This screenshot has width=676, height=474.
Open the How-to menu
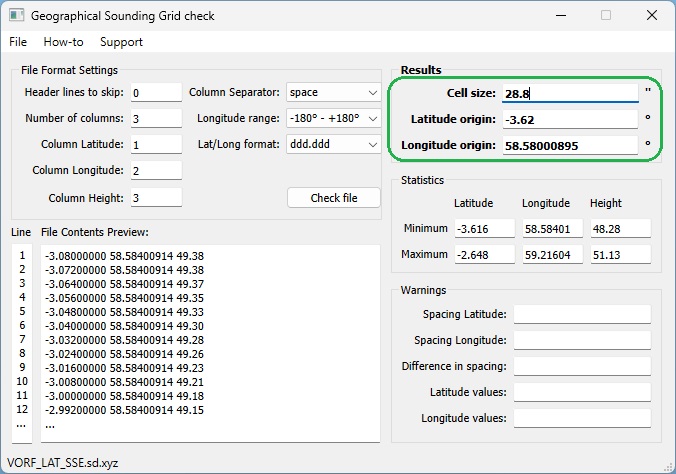click(x=63, y=42)
